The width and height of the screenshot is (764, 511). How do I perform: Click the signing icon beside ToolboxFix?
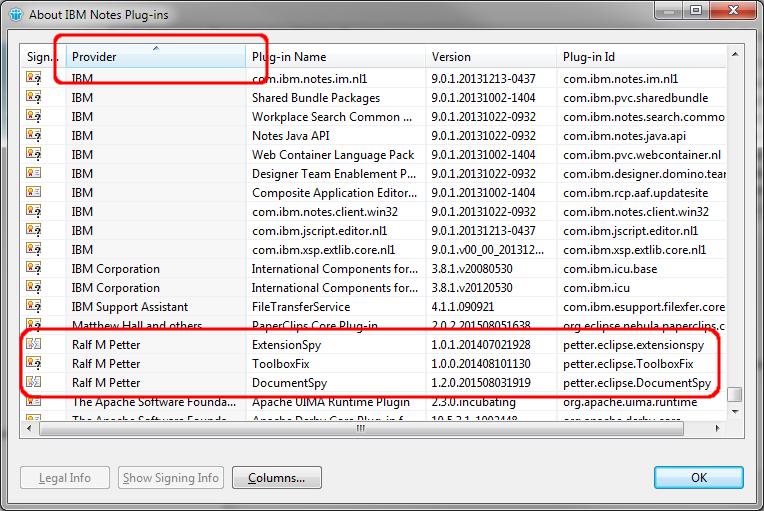(34, 364)
